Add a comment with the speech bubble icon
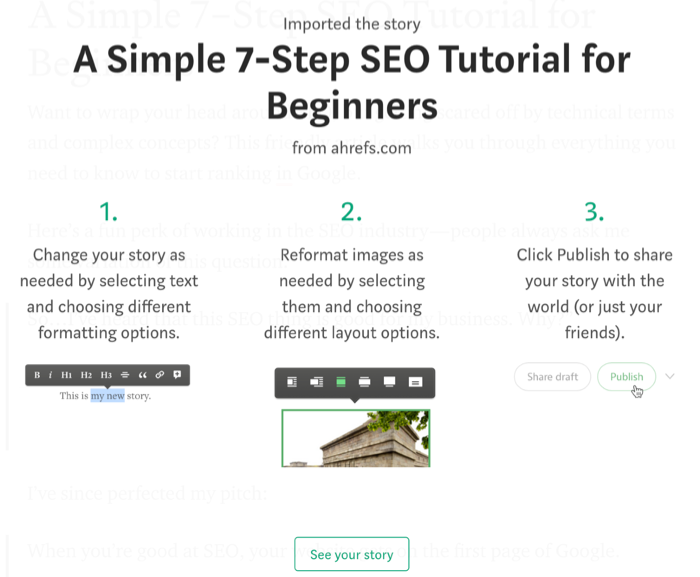 click(x=177, y=375)
